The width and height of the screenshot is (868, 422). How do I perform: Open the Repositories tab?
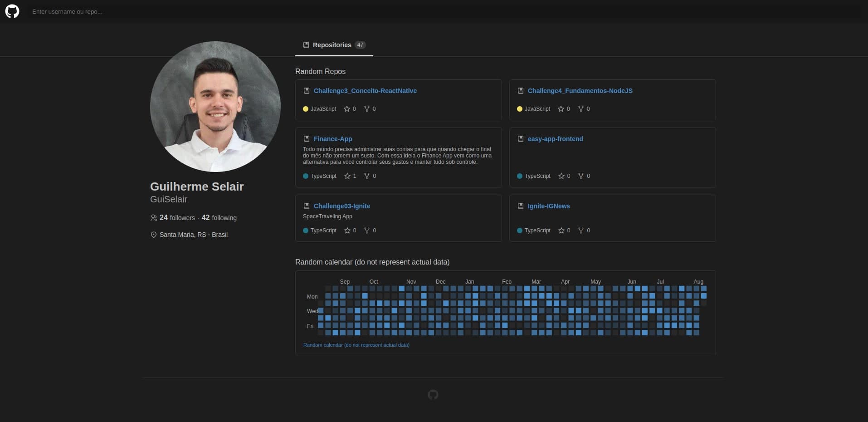tap(334, 45)
